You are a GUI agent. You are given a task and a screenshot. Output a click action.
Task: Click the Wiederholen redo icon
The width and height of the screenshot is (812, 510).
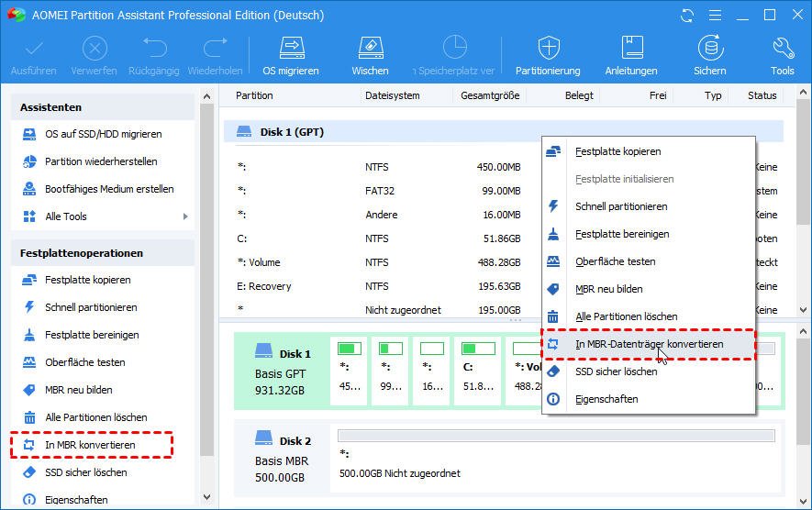pos(215,48)
